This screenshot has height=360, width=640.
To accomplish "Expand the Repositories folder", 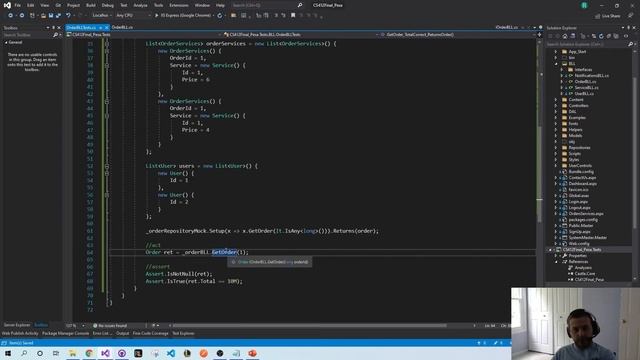I will point(556,148).
